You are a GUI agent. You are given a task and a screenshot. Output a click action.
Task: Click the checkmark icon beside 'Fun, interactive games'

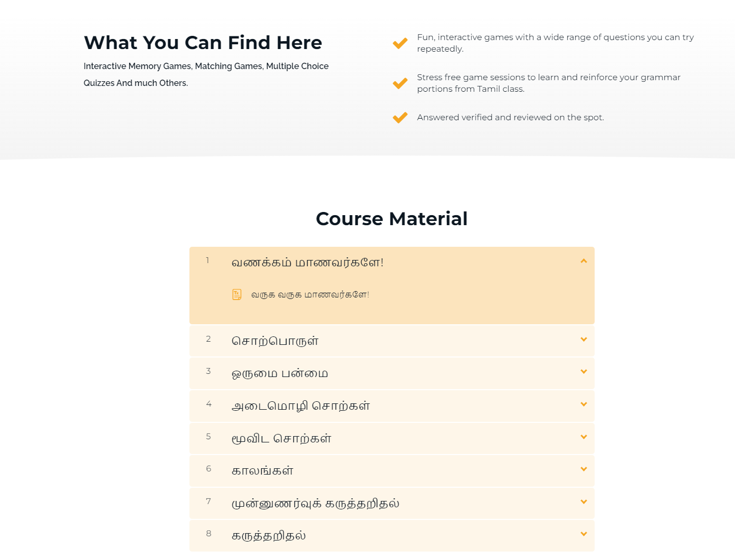coord(400,43)
